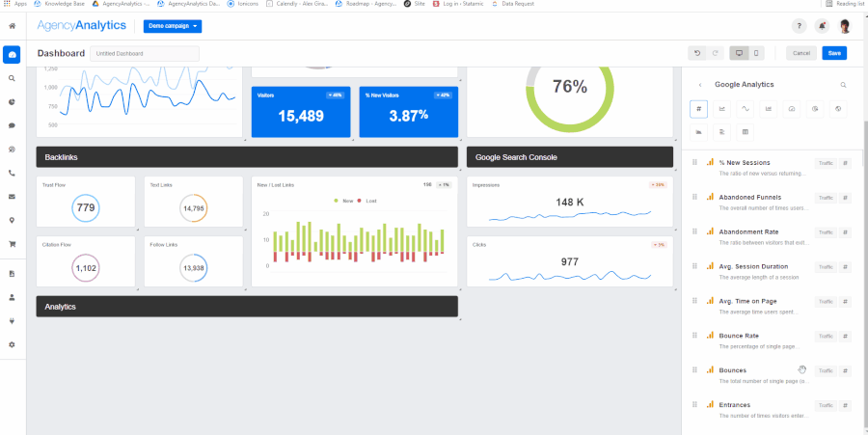Select the line chart widget type
The width and height of the screenshot is (868, 435).
721,109
